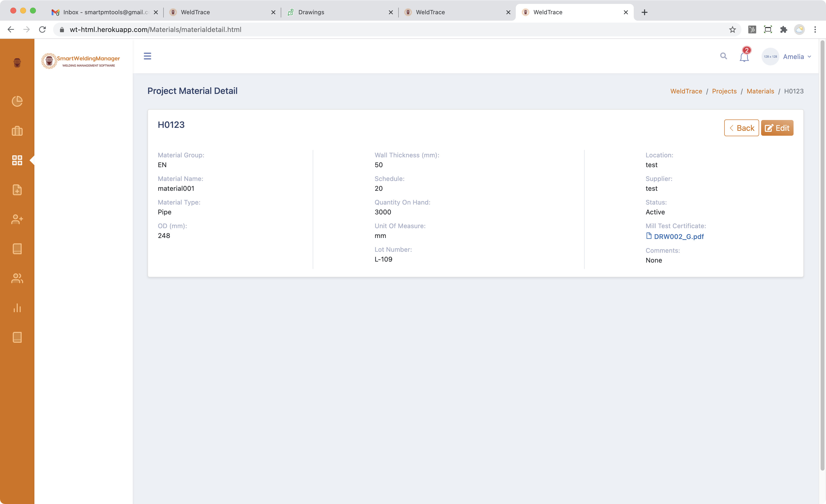Image resolution: width=826 pixels, height=504 pixels.
Task: Open notifications bell with badge 2
Action: click(744, 56)
